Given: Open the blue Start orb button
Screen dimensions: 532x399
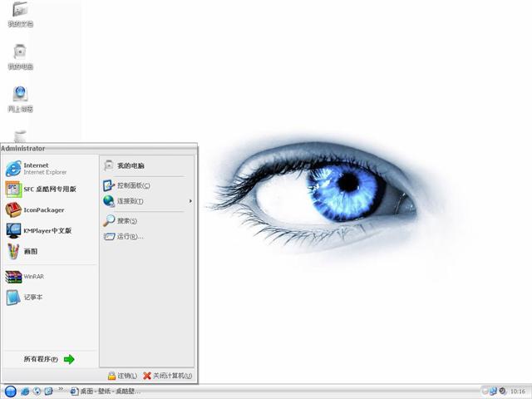Looking at the screenshot, I should click(x=11, y=392).
